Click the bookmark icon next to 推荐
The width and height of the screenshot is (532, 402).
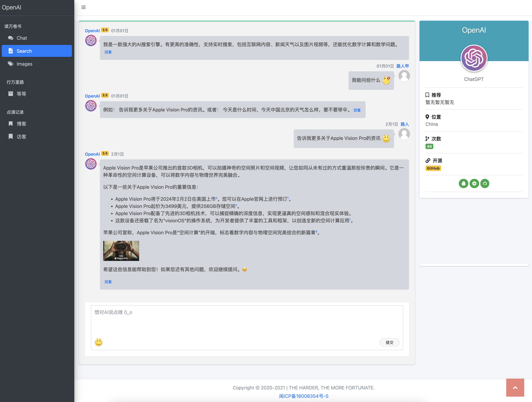[427, 95]
